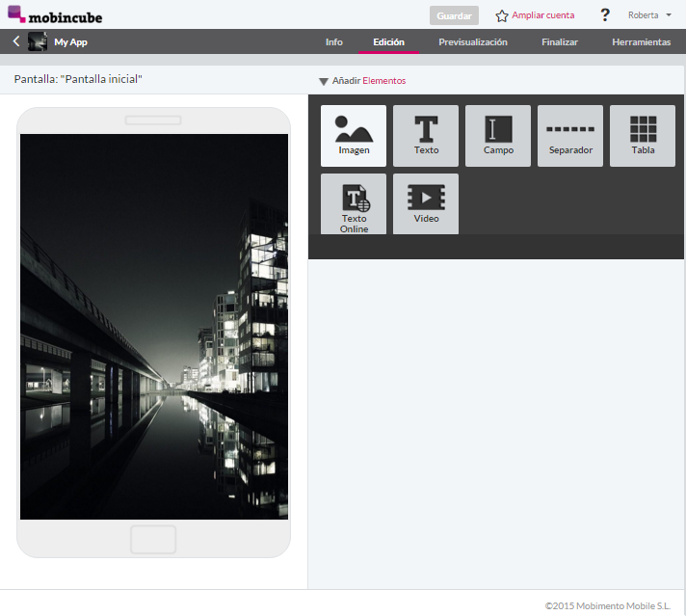
Task: Switch to the Info tab
Action: [333, 42]
